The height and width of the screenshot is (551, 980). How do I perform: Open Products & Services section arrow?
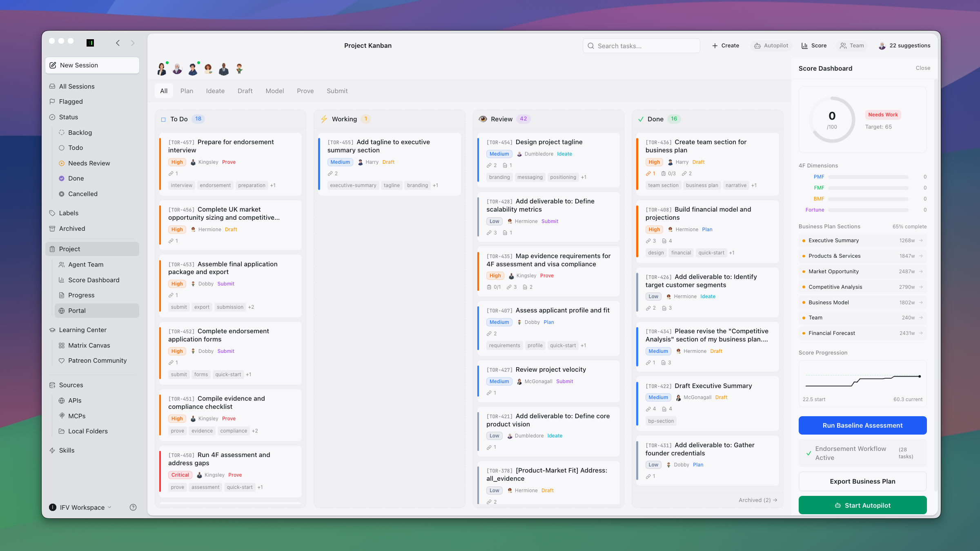coord(921,256)
